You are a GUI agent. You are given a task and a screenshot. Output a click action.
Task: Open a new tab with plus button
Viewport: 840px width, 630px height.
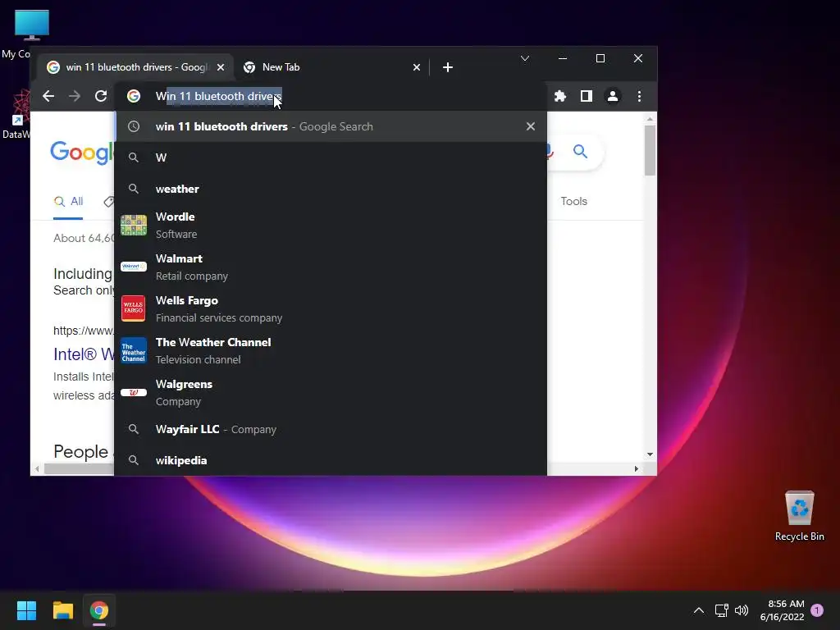448,67
